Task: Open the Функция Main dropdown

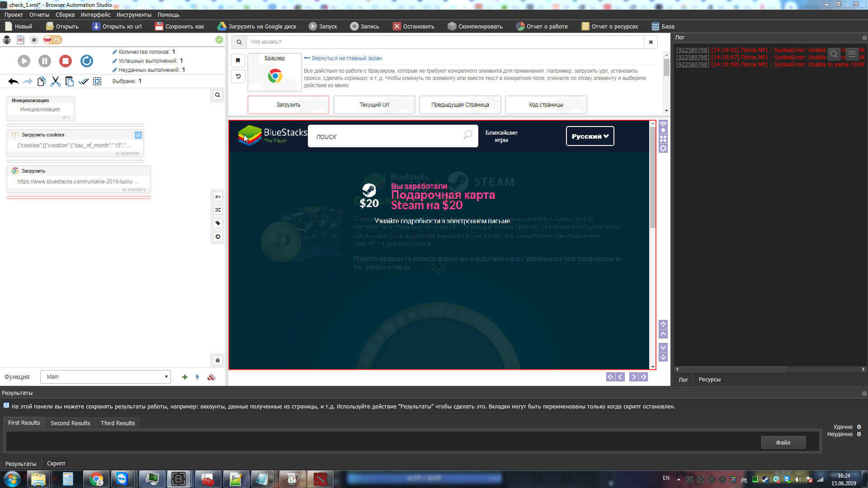Action: pos(105,377)
